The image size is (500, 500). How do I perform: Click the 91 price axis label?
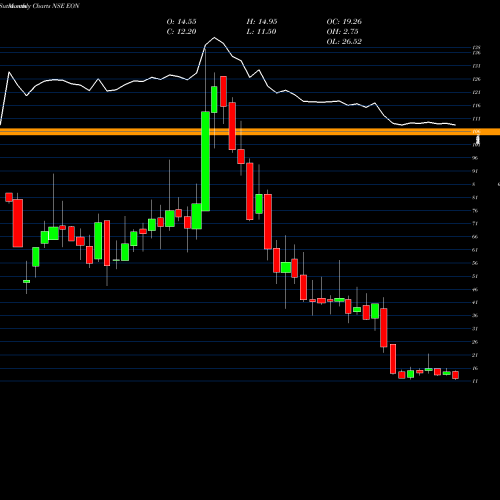coord(475,171)
